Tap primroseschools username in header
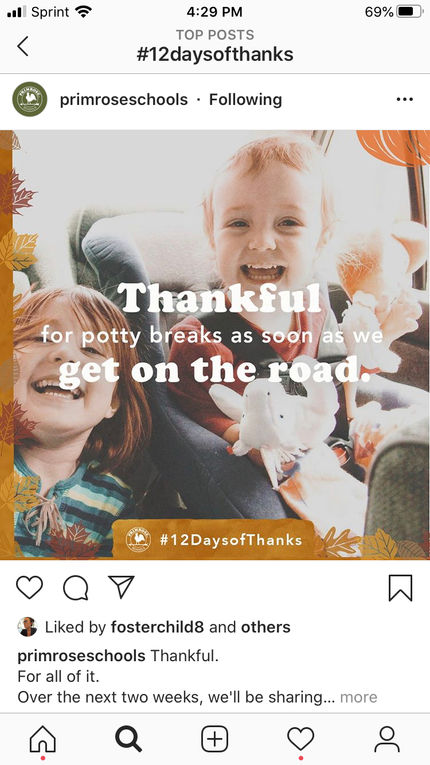 pos(123,100)
